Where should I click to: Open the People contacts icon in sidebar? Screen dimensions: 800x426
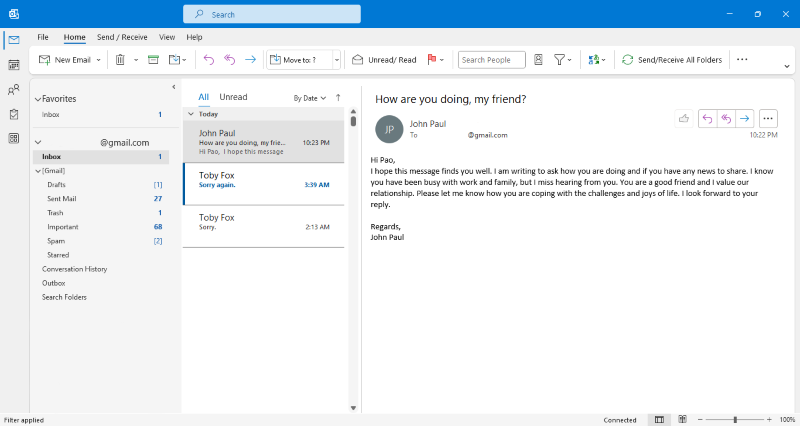pos(14,90)
